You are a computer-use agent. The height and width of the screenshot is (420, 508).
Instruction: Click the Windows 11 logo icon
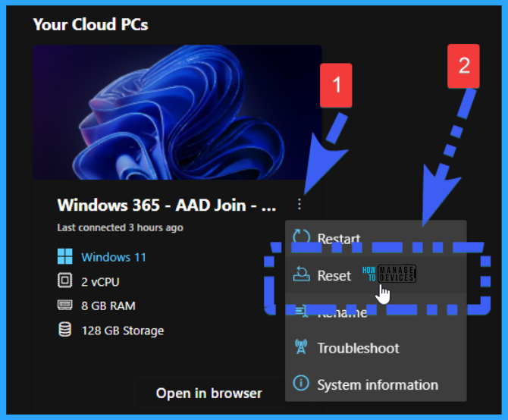[64, 256]
